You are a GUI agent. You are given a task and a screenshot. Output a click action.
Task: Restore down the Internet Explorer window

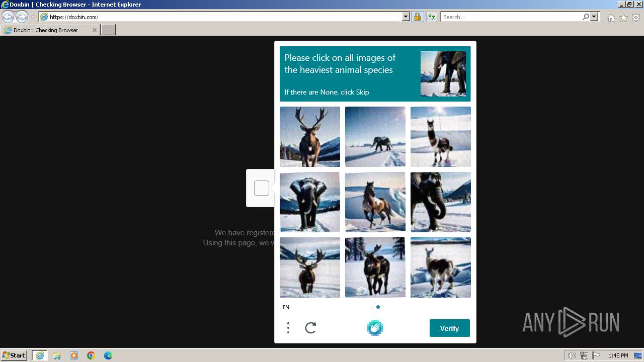click(x=629, y=4)
